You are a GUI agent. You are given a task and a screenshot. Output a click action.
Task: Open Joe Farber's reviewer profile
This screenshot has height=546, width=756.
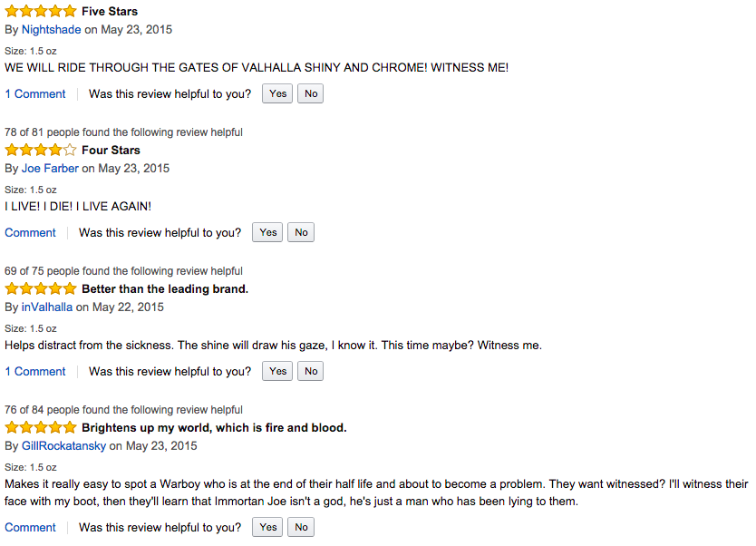click(50, 168)
